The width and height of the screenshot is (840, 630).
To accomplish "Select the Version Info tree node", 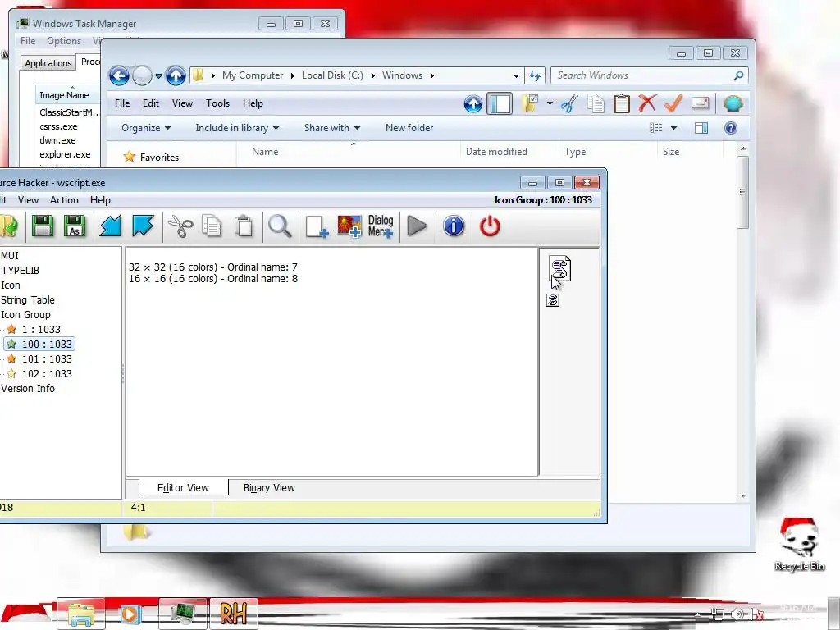I will 28,388.
